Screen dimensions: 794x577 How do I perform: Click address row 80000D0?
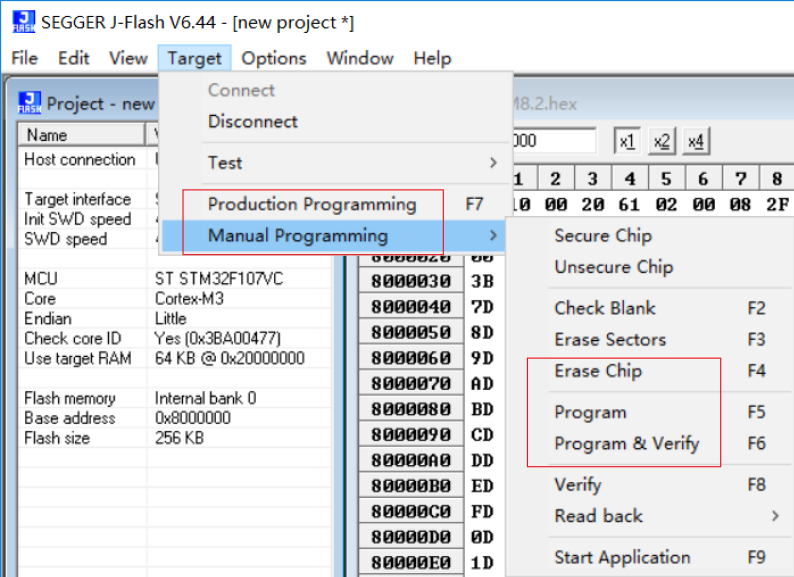pyautogui.click(x=411, y=537)
